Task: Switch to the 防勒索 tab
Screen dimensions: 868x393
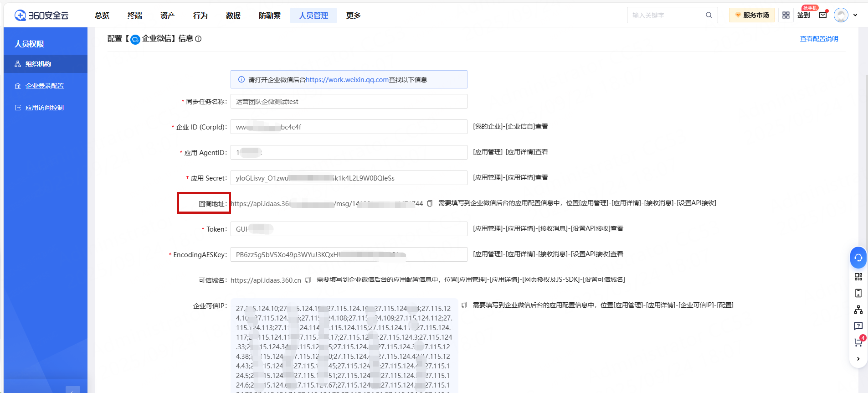Action: pos(269,16)
